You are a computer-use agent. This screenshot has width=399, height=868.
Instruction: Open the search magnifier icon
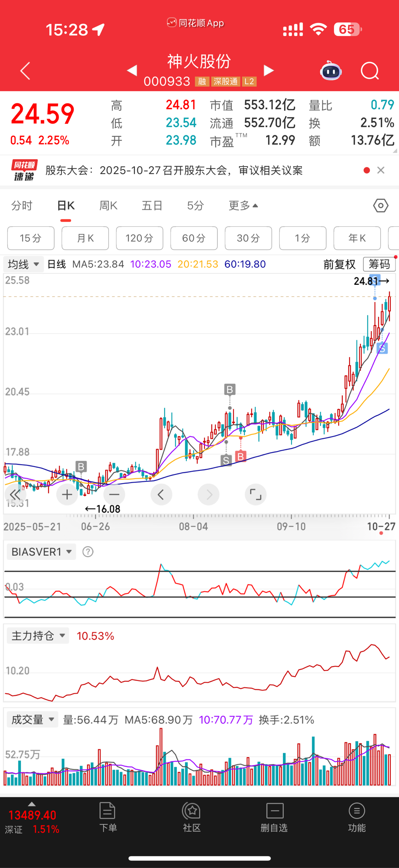[370, 71]
